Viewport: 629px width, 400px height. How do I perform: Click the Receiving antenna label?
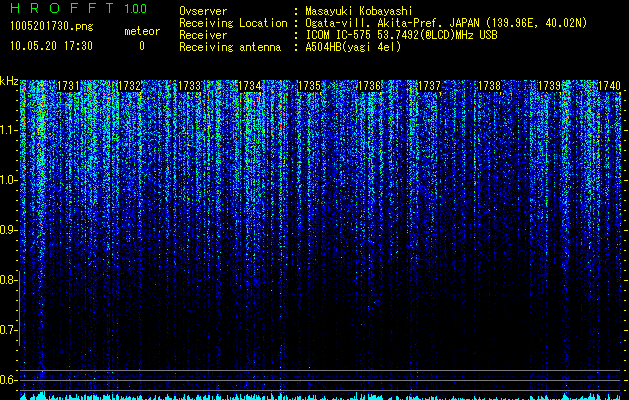tap(230, 47)
